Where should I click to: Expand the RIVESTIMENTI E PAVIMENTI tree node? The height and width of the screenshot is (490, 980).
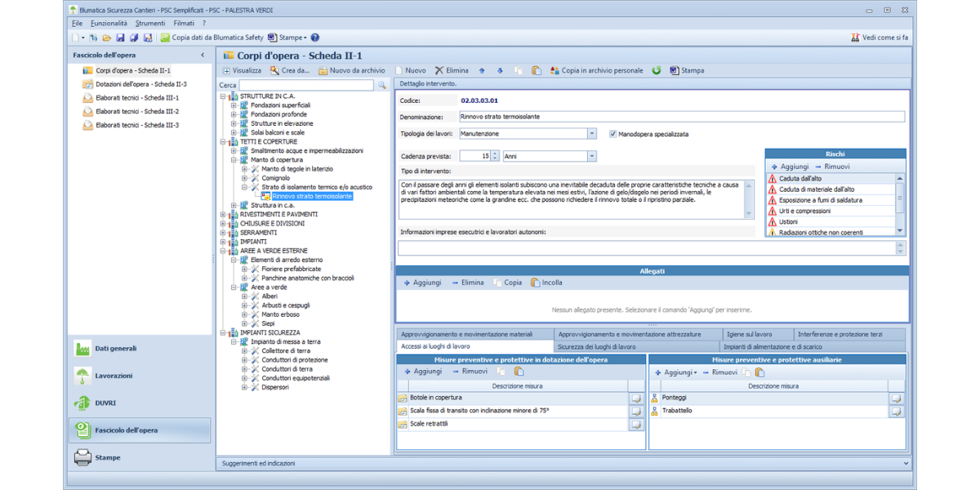pyautogui.click(x=223, y=215)
